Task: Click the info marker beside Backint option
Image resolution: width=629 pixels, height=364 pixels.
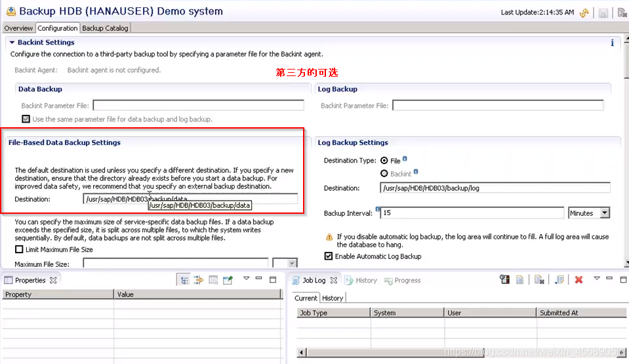Action: (x=416, y=171)
